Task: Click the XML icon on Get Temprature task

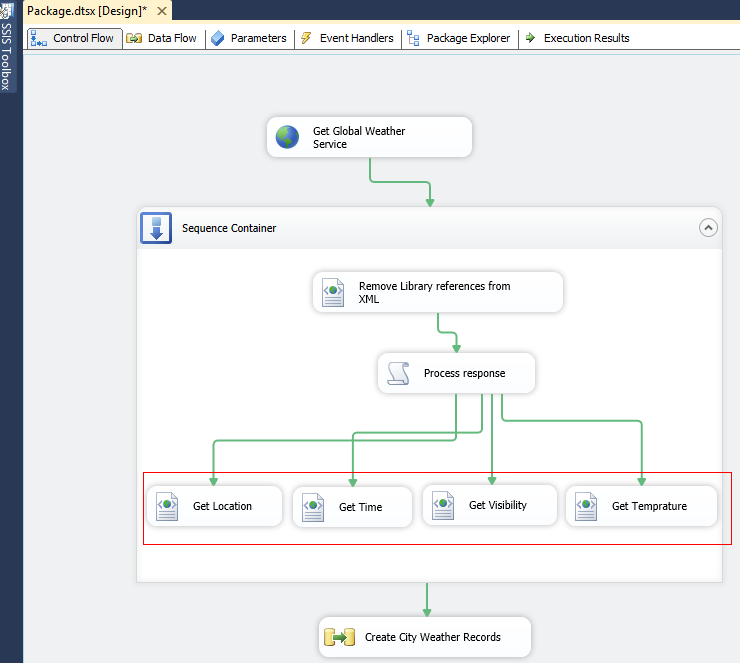Action: point(586,506)
